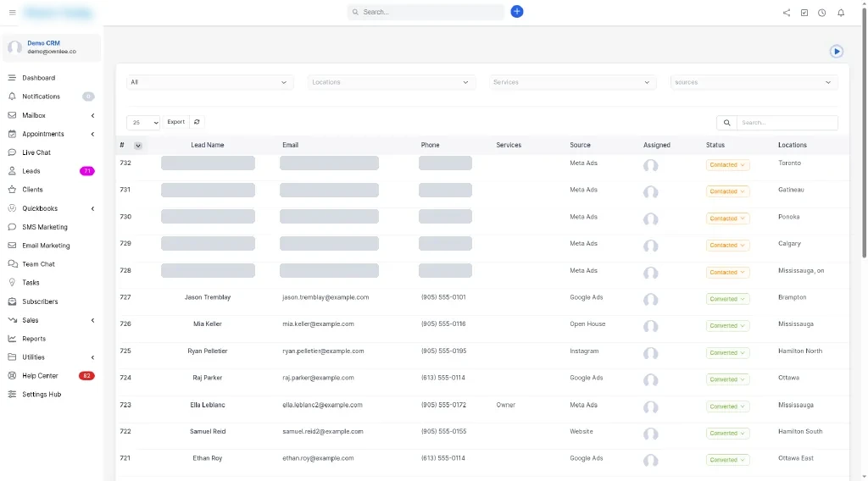Open lead Samuel Reid
Viewport: 868px width, 481px height.
[208, 431]
